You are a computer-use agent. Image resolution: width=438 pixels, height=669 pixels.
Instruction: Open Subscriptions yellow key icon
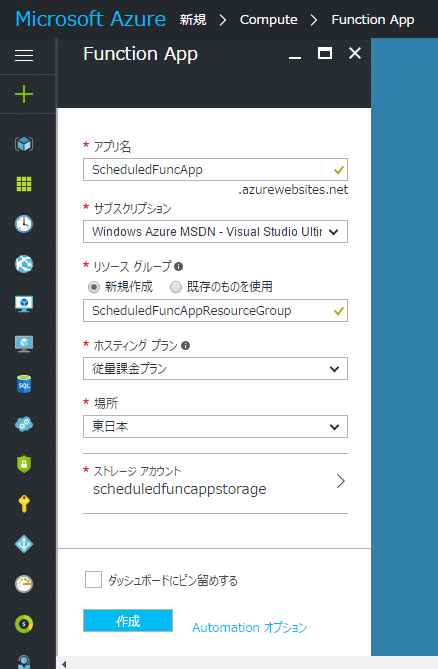[24, 504]
